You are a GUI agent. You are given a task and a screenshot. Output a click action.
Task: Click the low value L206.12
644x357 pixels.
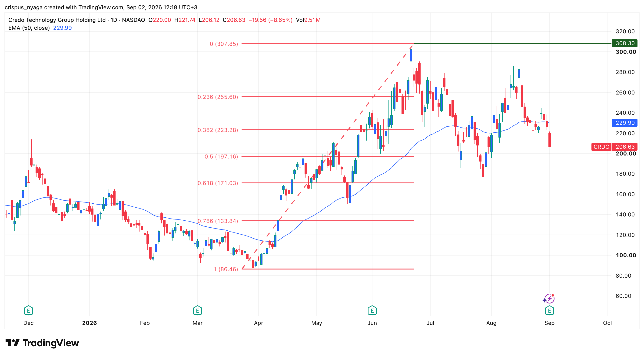pos(209,20)
